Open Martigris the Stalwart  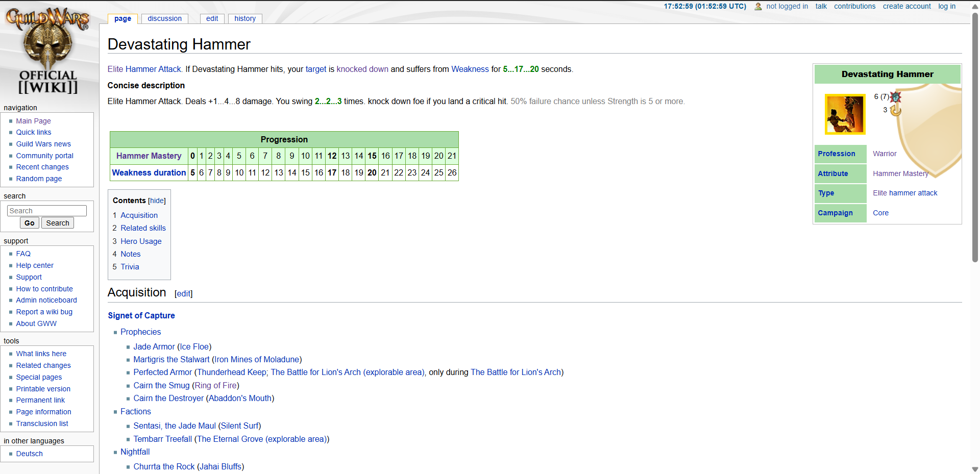[171, 360]
